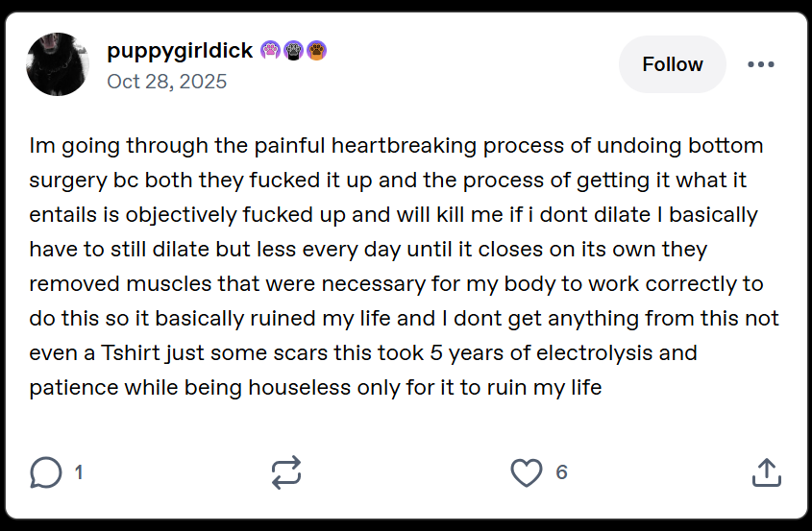Click the speech bubble reply icon
Image resolution: width=812 pixels, height=531 pixels.
(46, 472)
